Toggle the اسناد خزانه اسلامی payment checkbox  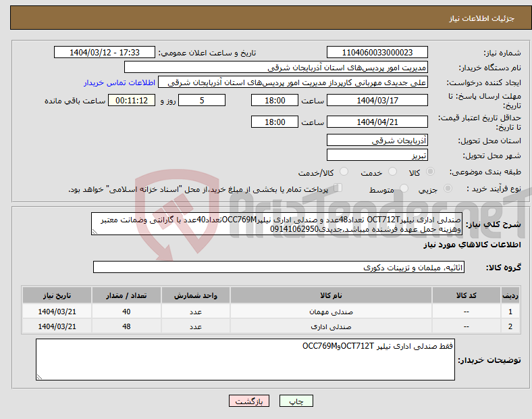tap(338, 187)
